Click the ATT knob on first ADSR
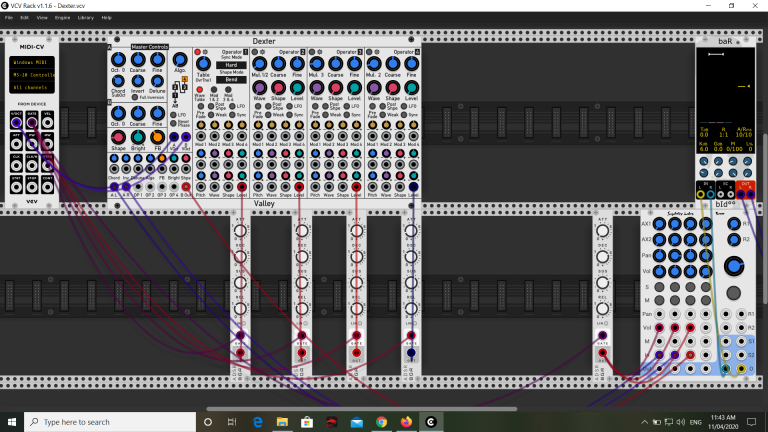Image resolution: width=768 pixels, height=432 pixels. pos(240,231)
